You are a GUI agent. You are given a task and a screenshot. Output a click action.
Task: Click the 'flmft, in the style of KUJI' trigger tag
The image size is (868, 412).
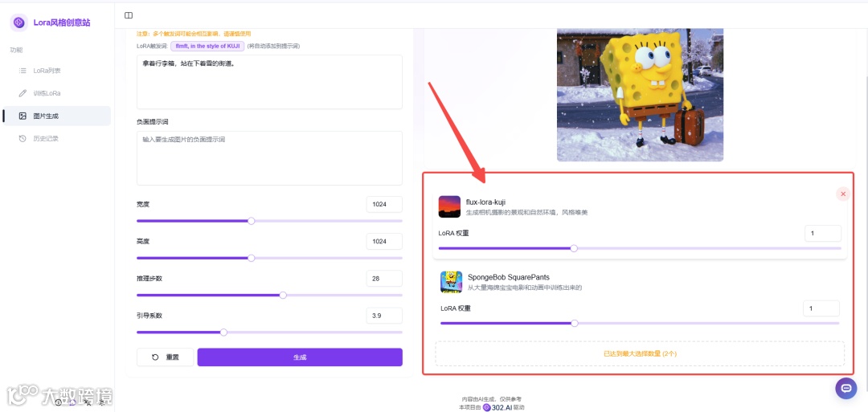(x=207, y=46)
